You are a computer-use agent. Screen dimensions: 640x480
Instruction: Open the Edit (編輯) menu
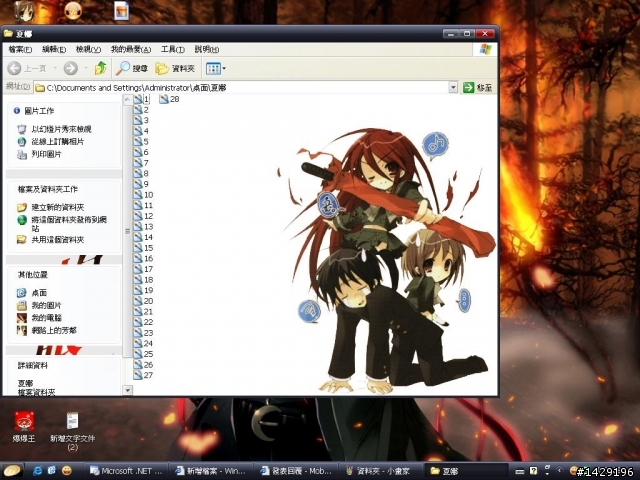54,49
